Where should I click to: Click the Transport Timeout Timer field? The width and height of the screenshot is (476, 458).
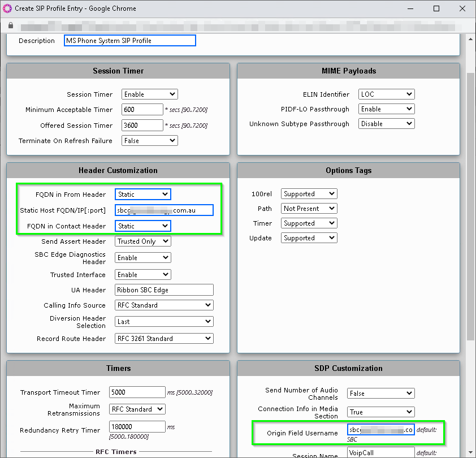tap(137, 392)
